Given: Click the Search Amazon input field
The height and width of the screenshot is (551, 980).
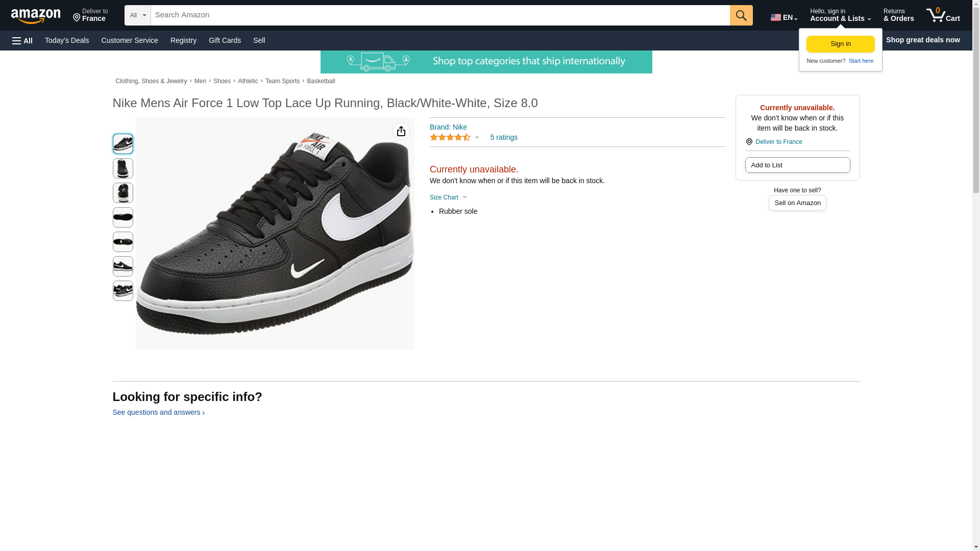Looking at the screenshot, I should [440, 15].
